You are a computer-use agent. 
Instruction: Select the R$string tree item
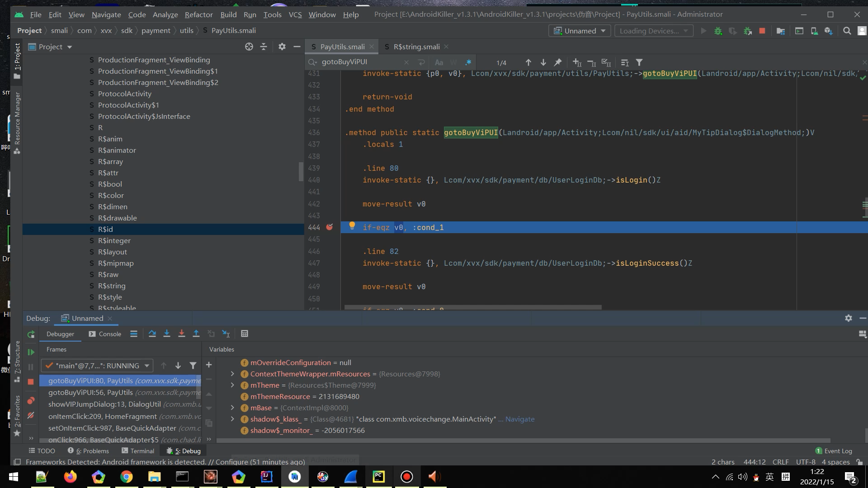pyautogui.click(x=112, y=286)
